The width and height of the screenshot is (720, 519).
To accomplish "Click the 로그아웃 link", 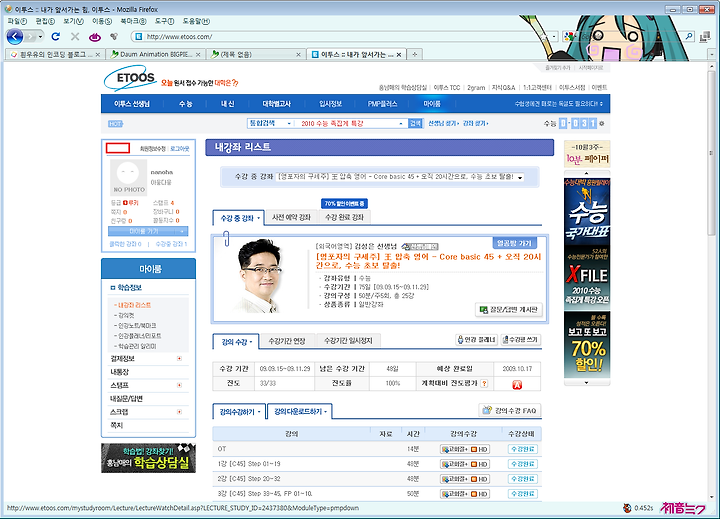I will 180,149.
